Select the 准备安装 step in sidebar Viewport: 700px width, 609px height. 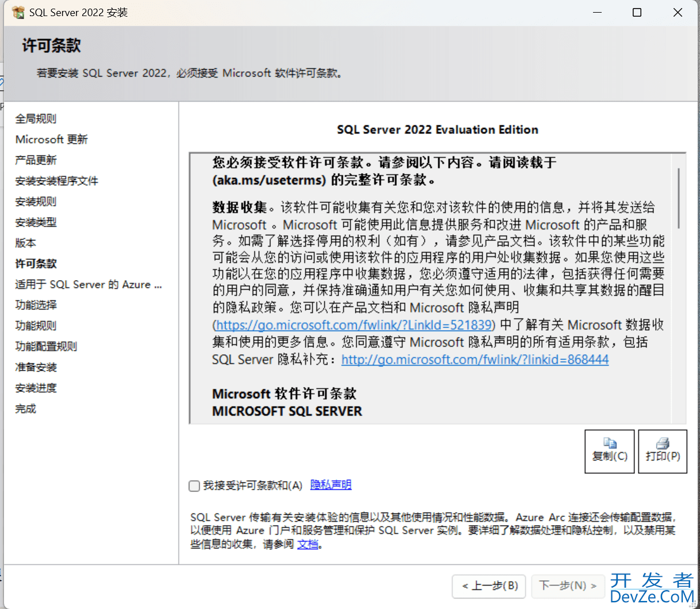(x=36, y=367)
